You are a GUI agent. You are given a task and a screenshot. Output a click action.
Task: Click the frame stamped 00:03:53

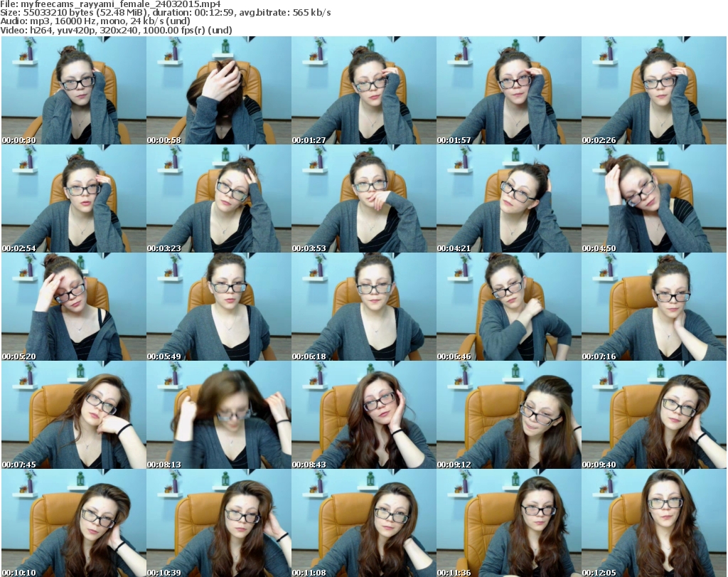click(x=364, y=198)
